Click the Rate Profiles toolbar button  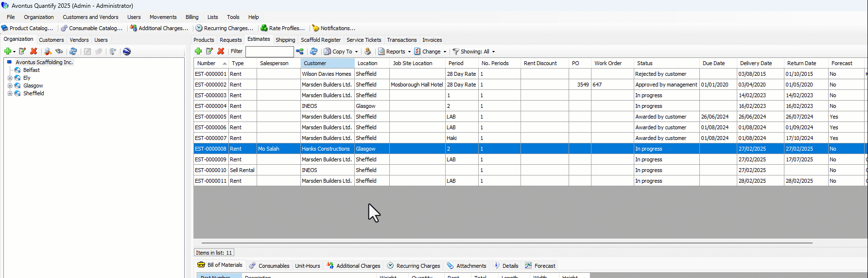click(282, 28)
